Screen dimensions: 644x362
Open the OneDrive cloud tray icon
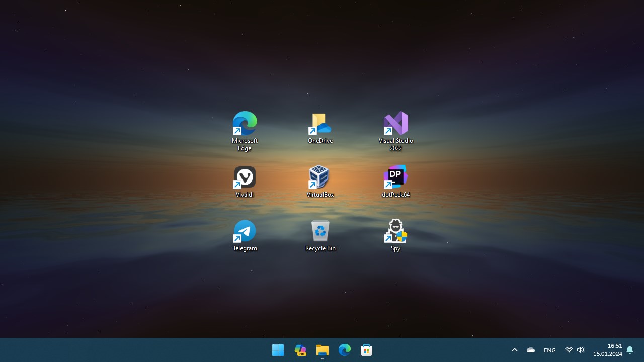[531, 350]
